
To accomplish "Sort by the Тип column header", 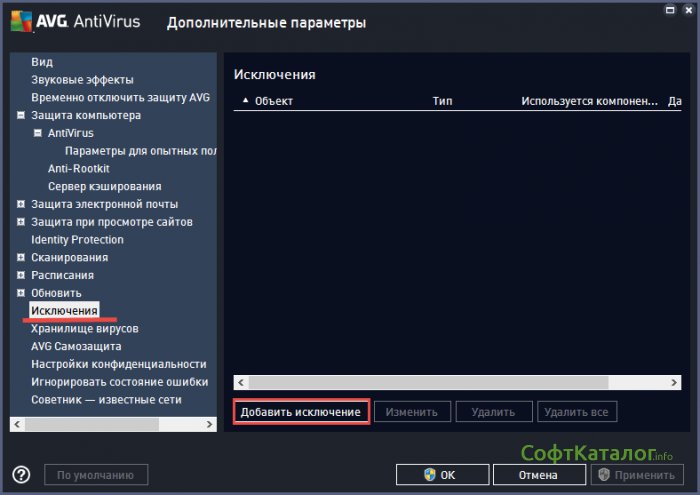I will click(x=443, y=101).
